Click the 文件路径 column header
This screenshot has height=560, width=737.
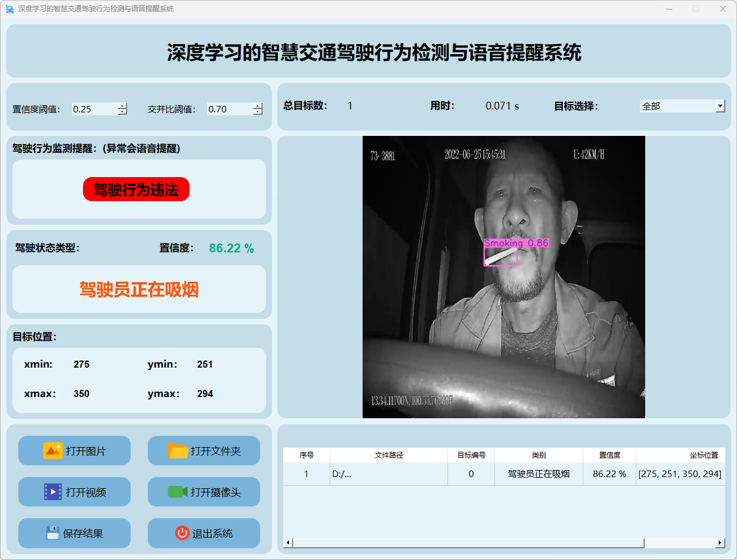(389, 455)
